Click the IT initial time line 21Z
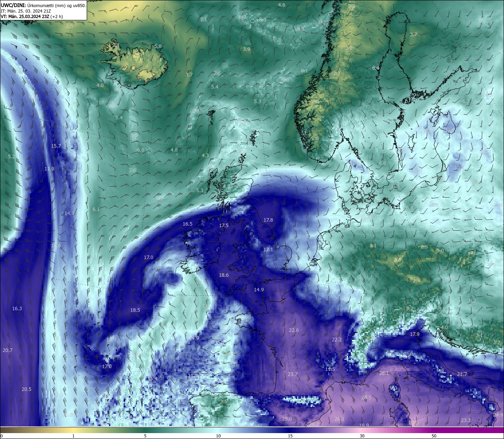The width and height of the screenshot is (504, 439). pos(26,11)
